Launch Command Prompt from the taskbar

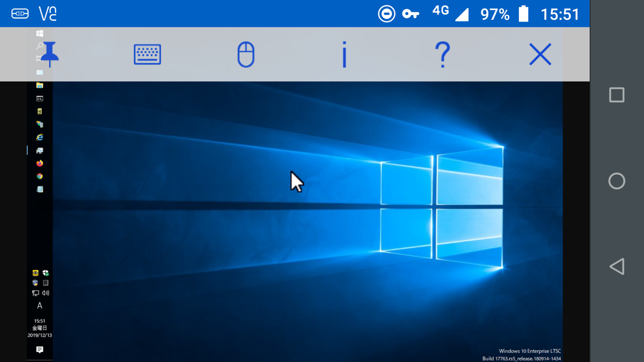tap(40, 99)
